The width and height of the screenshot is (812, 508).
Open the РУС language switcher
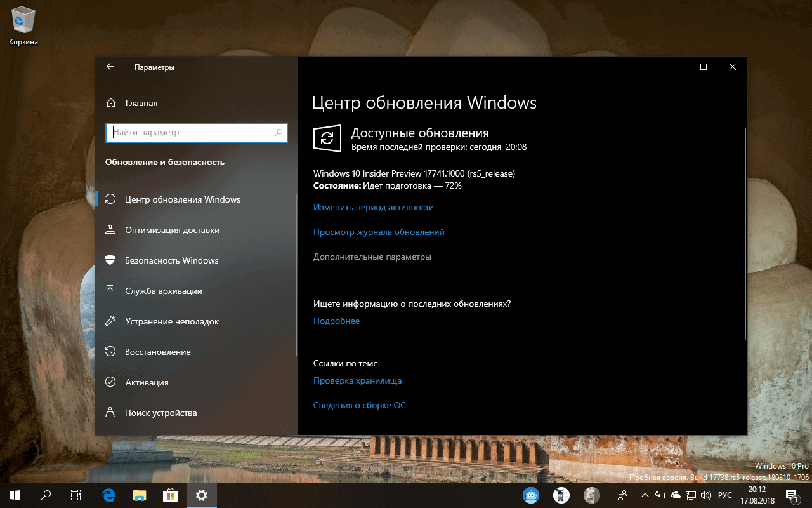[x=724, y=495]
